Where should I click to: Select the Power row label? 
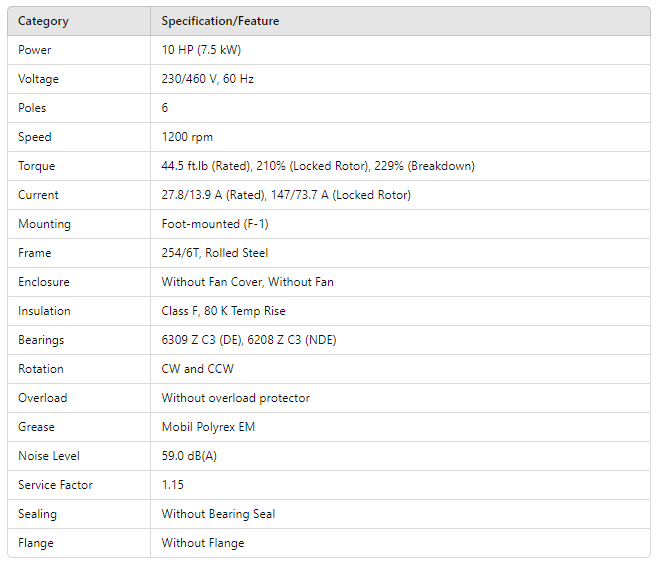tap(35, 50)
